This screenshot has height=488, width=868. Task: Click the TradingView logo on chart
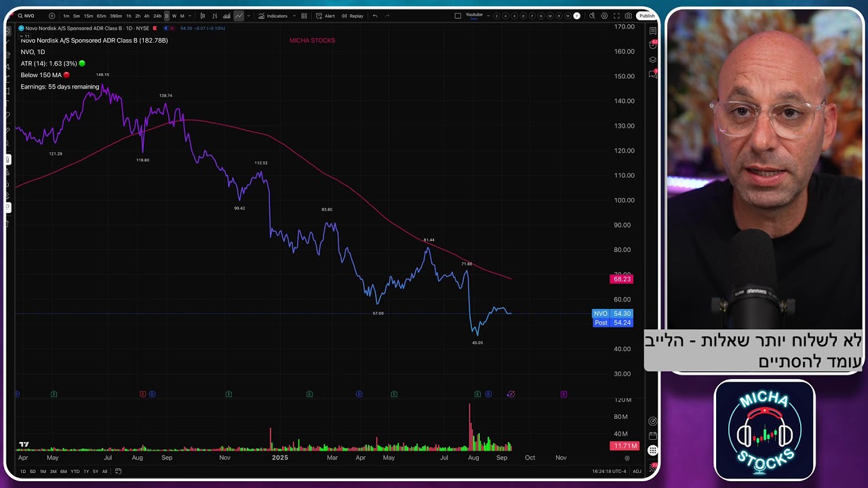pyautogui.click(x=24, y=445)
